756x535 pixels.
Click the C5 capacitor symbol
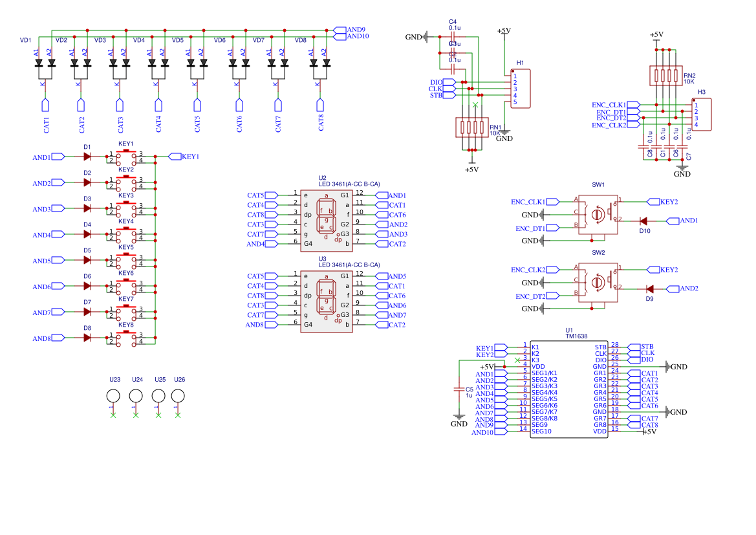click(459, 389)
